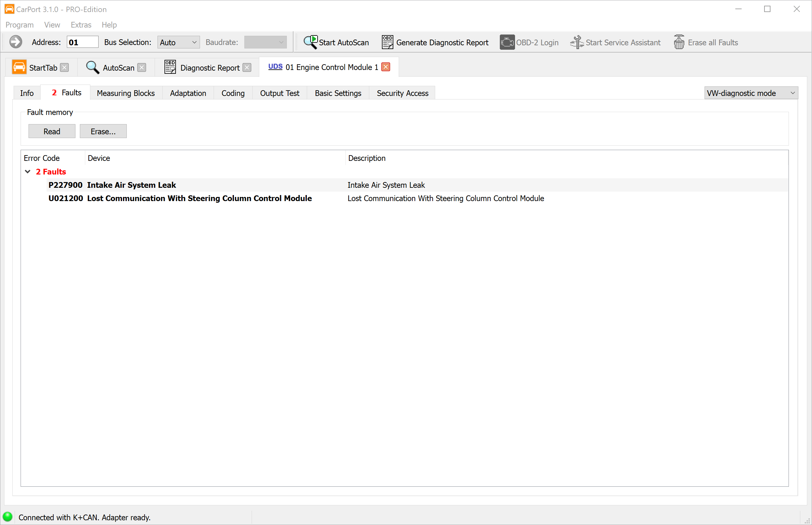
Task: Close the Engine Control Module tab
Action: coord(386,67)
